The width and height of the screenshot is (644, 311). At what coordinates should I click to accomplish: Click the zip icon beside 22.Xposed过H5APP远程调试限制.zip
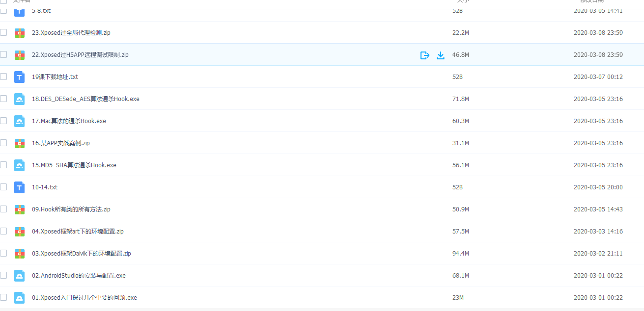tap(20, 55)
